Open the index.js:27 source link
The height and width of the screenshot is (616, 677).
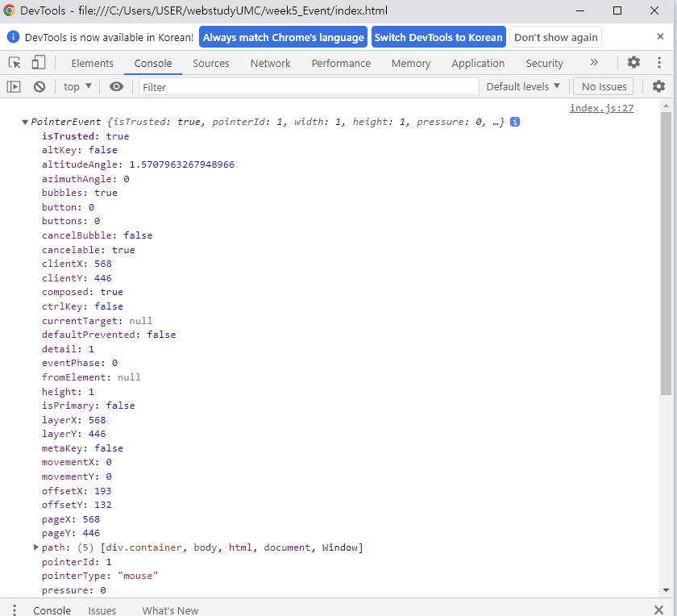point(601,108)
